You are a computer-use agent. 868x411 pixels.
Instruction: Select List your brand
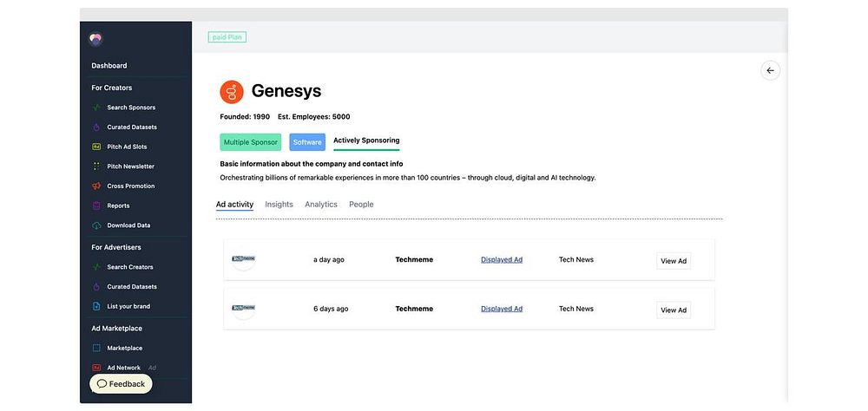(x=128, y=306)
